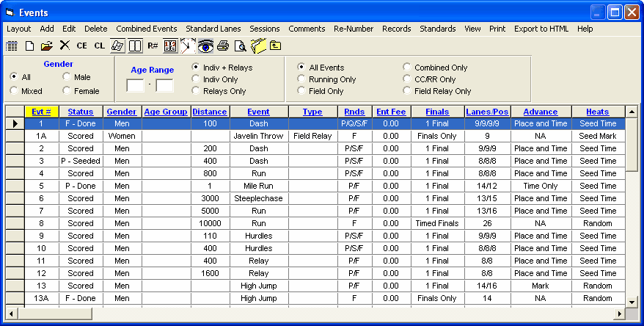Click the horizontal scrollbar right arrow
Screen dimensions: 644x326
pyautogui.click(x=619, y=314)
